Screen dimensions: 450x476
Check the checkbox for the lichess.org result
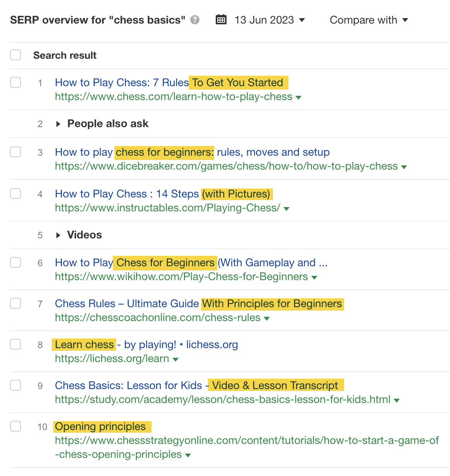[15, 344]
